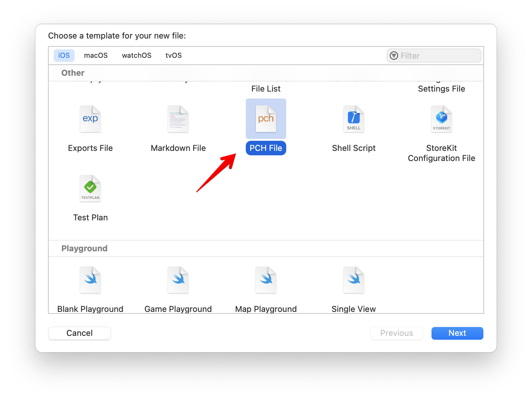Image resolution: width=532 pixels, height=399 pixels.
Task: Select the StoreKit Configuration File icon
Action: pos(442,119)
